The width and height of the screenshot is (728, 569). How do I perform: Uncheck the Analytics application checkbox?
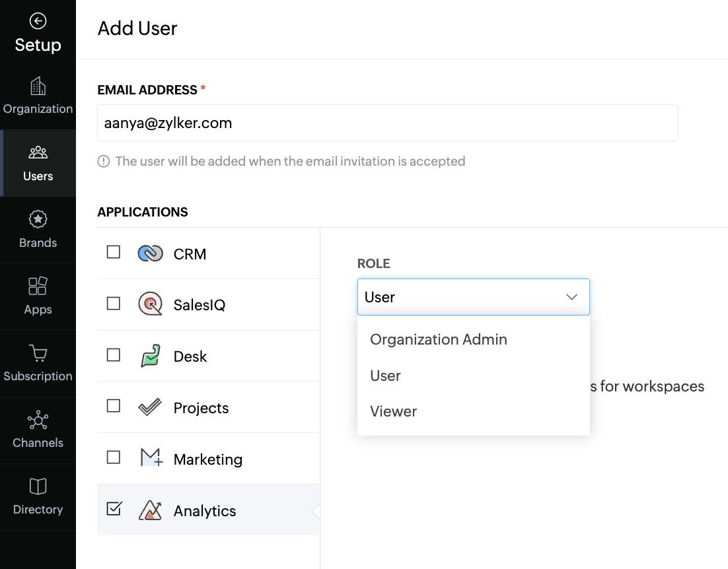(x=113, y=509)
